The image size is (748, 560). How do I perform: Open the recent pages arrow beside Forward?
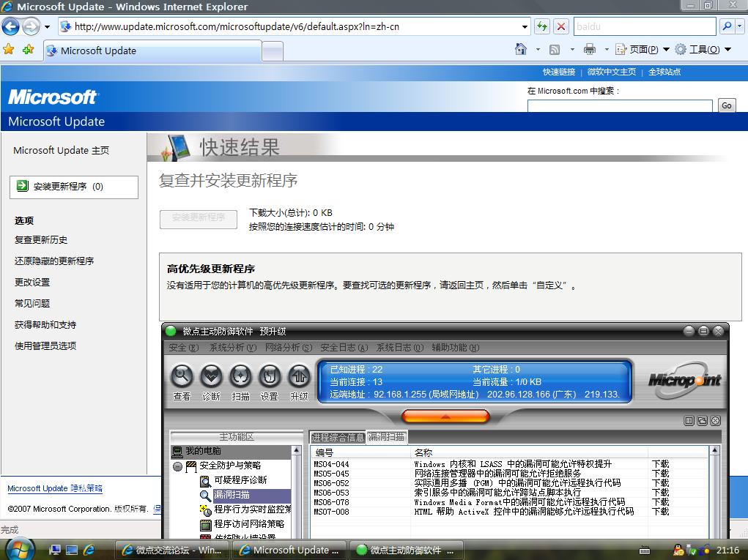click(x=47, y=26)
